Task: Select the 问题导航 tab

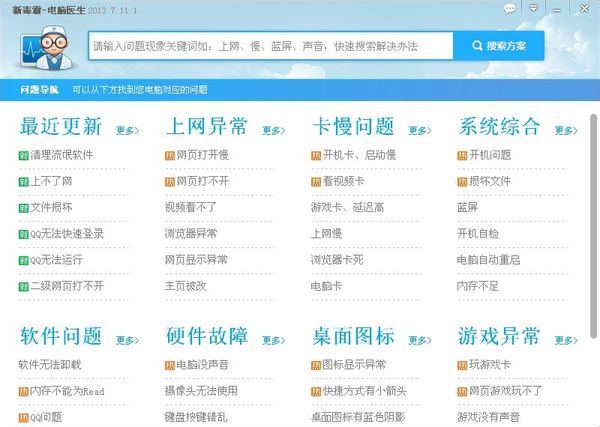Action: pyautogui.click(x=39, y=90)
